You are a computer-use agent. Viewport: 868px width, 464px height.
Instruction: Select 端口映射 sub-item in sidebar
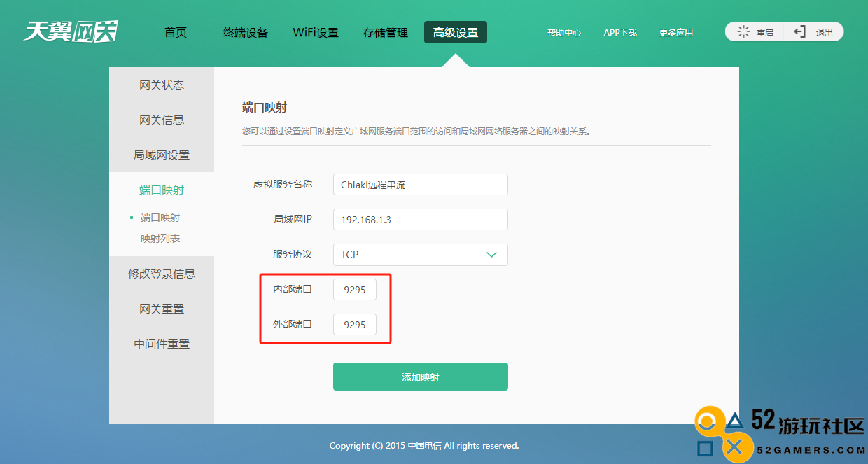pyautogui.click(x=160, y=218)
